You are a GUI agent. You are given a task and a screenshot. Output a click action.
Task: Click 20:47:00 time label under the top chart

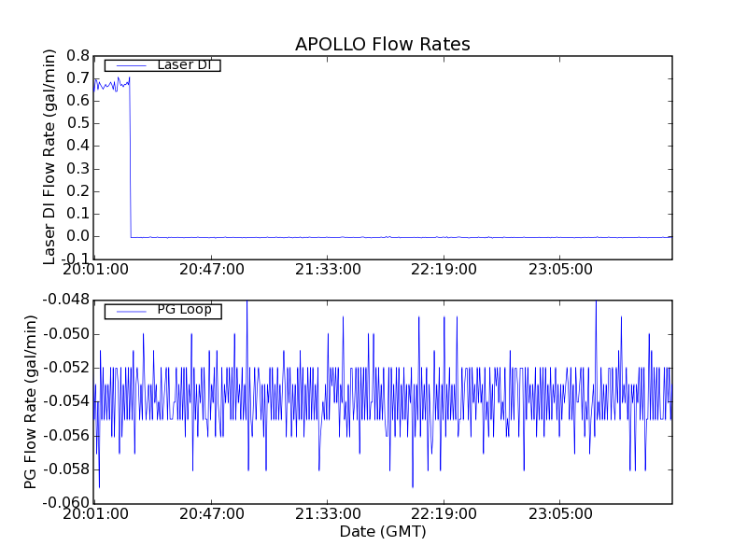click(x=212, y=270)
